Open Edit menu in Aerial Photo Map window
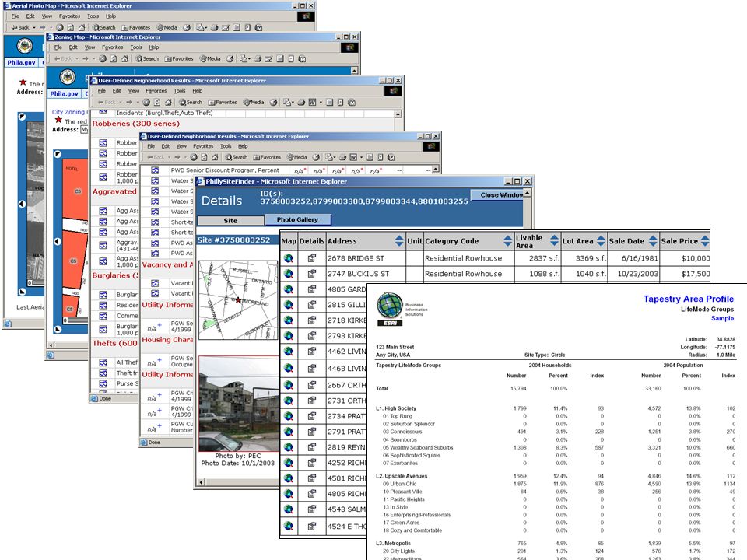Screen dimensions: 747x560 [30, 16]
